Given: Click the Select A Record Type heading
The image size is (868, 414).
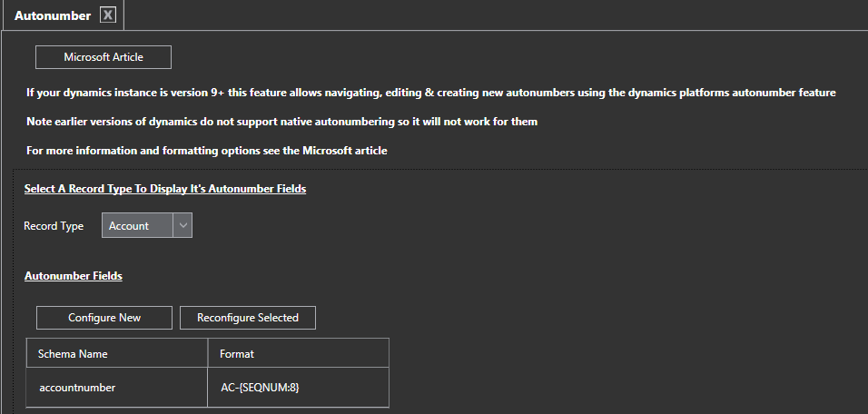Looking at the screenshot, I should pos(164,189).
